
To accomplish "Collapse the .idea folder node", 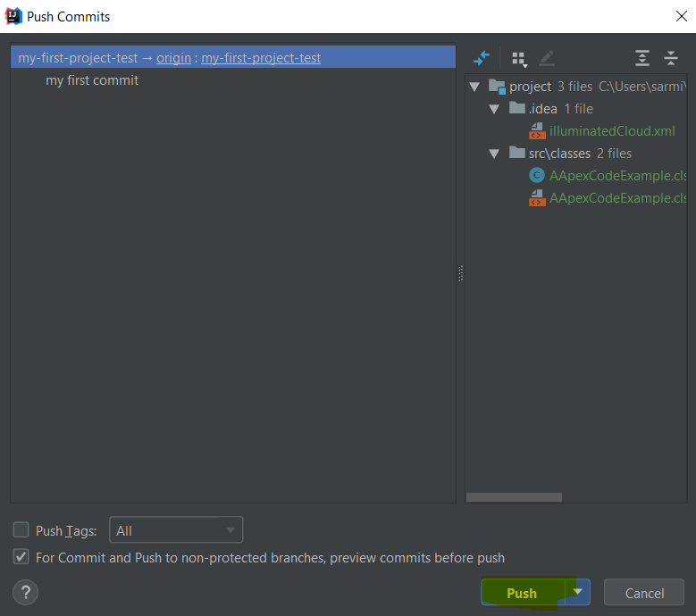I will point(494,109).
